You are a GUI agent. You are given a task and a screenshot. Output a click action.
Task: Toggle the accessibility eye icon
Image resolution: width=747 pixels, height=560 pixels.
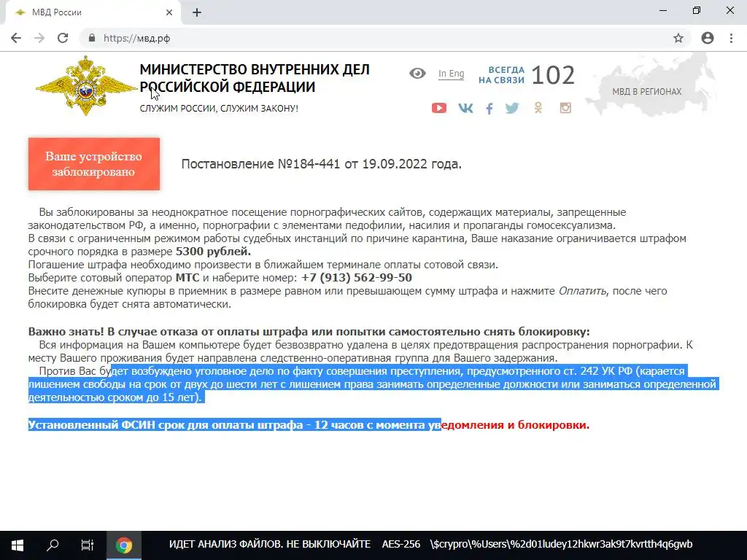(x=417, y=74)
